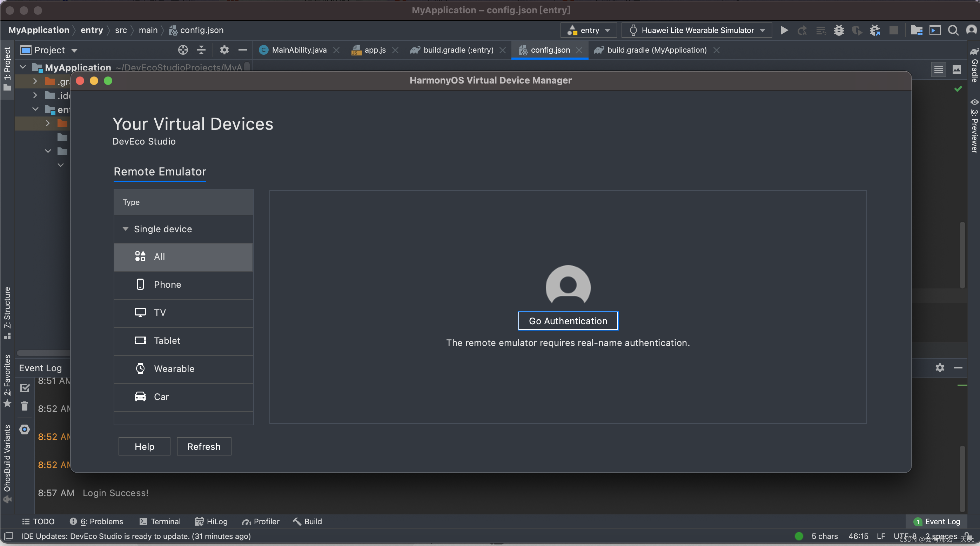Switch to build.gradle (MyApplication) tab
The width and height of the screenshot is (980, 546).
click(657, 50)
